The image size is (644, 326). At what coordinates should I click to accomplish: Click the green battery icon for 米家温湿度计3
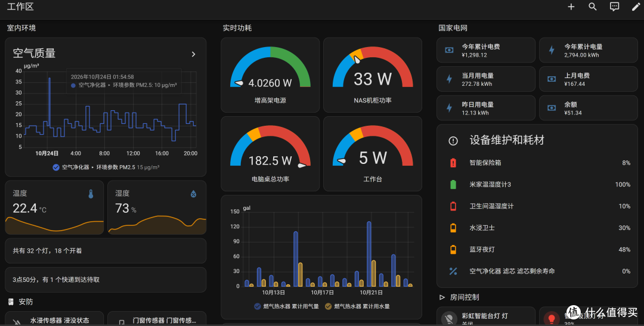pyautogui.click(x=453, y=184)
